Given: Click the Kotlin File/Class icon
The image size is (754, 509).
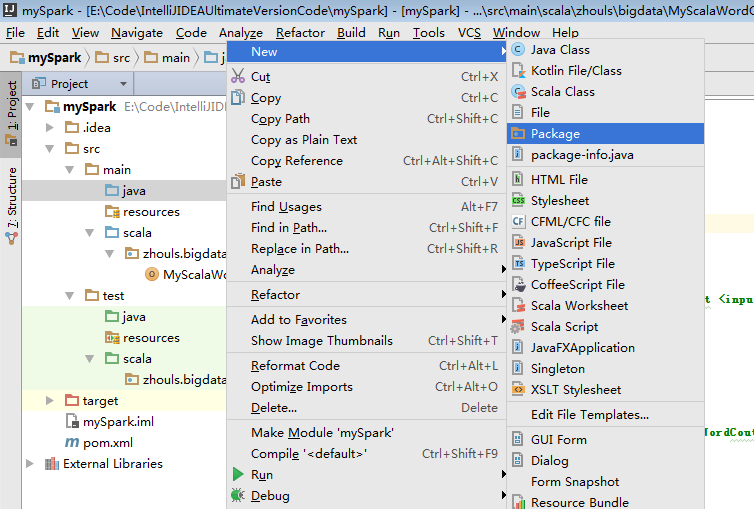Looking at the screenshot, I should [518, 71].
